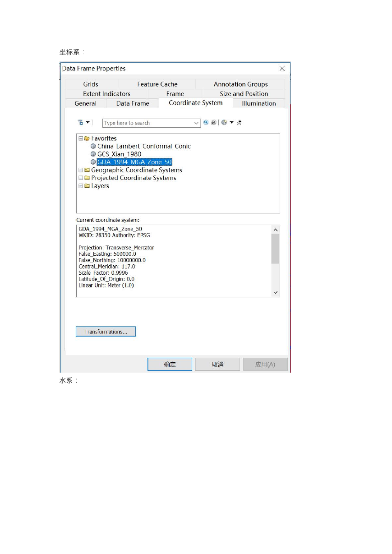Collapse the Favorites folder
This screenshot has height=554, width=392.
(81, 138)
